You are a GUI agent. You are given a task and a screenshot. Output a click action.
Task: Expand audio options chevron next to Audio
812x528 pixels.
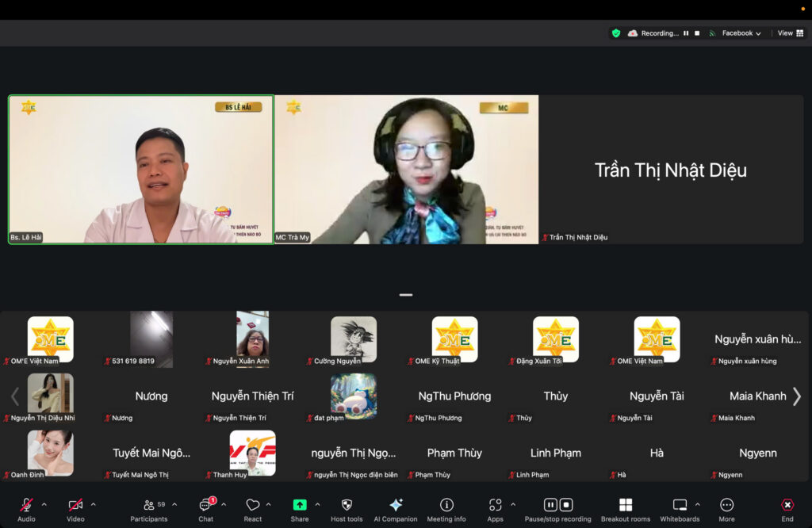[44, 504]
